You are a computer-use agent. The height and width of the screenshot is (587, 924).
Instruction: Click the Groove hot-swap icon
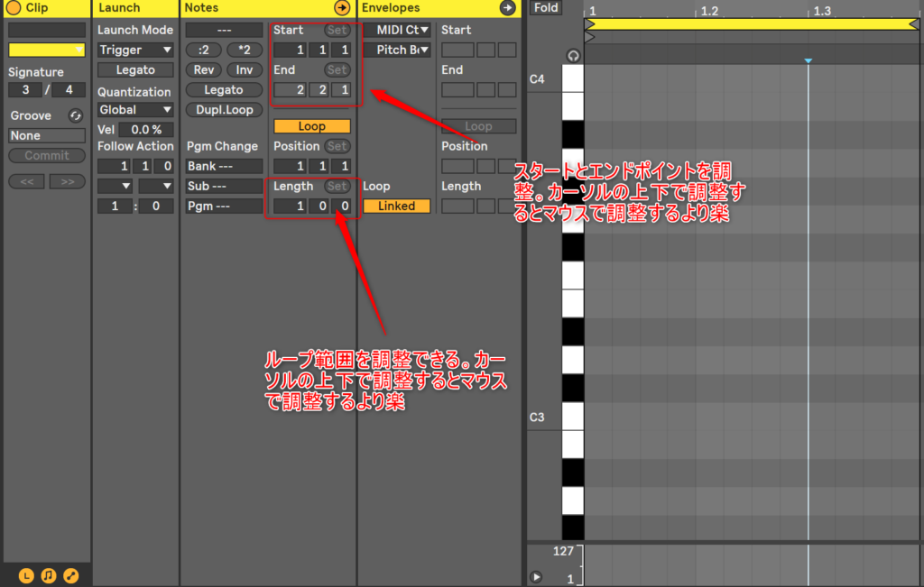75,115
